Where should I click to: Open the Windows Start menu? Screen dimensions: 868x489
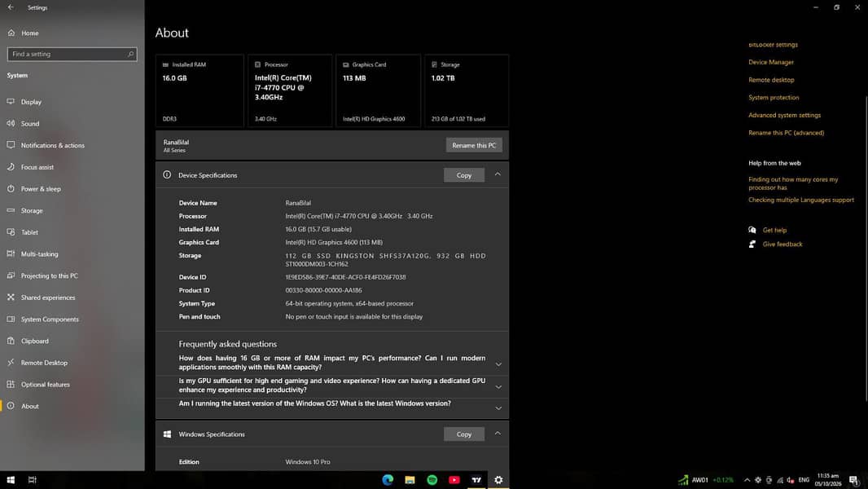(x=11, y=480)
